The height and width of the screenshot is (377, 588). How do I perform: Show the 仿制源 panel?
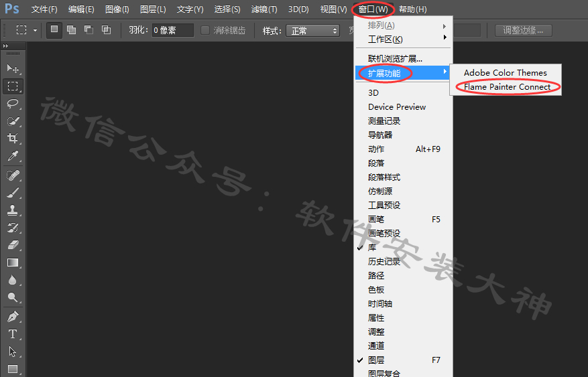403,192
